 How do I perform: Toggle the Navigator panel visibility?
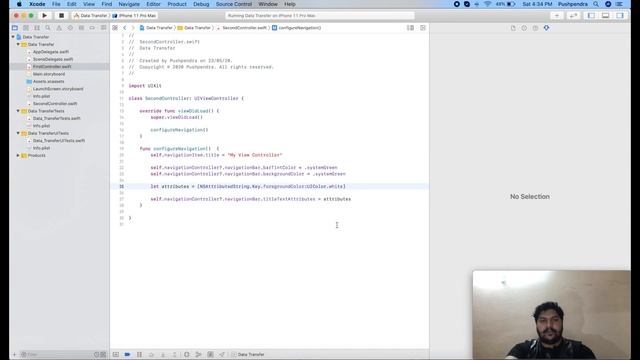(591, 16)
